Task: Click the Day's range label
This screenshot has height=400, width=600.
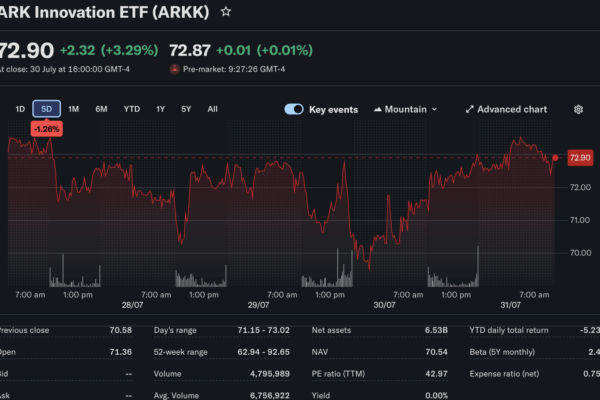Action: pyautogui.click(x=175, y=330)
